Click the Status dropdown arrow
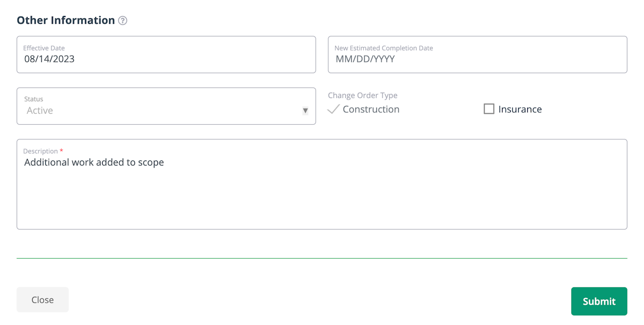The image size is (644, 325). 305,111
